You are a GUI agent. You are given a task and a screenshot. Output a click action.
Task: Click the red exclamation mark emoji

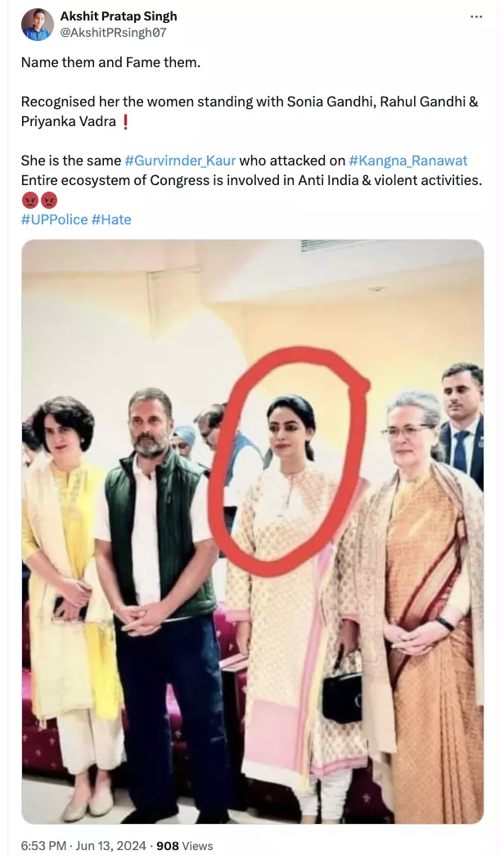point(124,122)
